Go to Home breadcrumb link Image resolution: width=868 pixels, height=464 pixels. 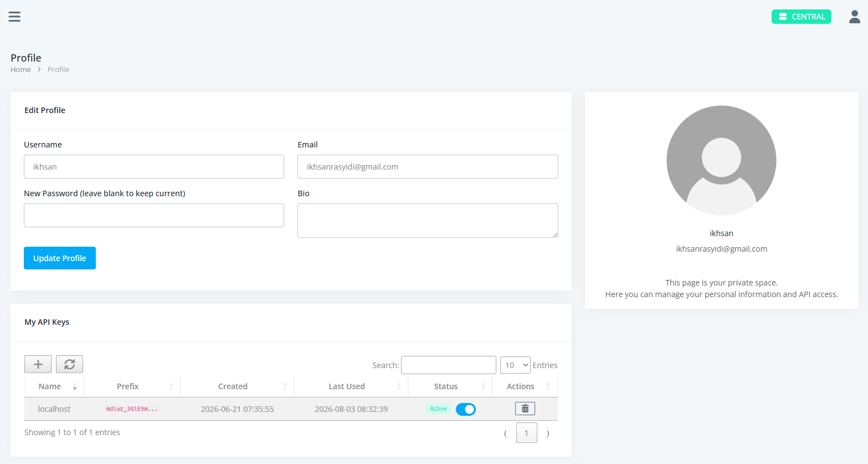(20, 69)
